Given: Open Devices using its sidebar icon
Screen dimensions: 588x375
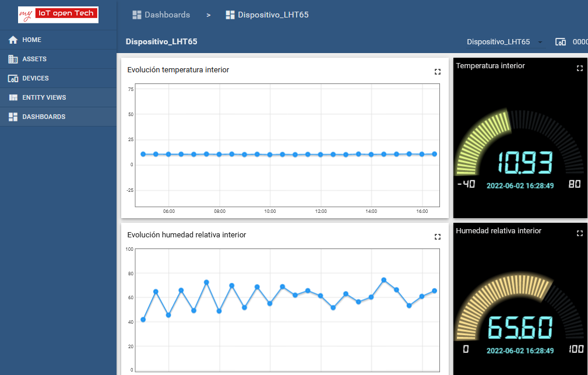Looking at the screenshot, I should tap(13, 78).
